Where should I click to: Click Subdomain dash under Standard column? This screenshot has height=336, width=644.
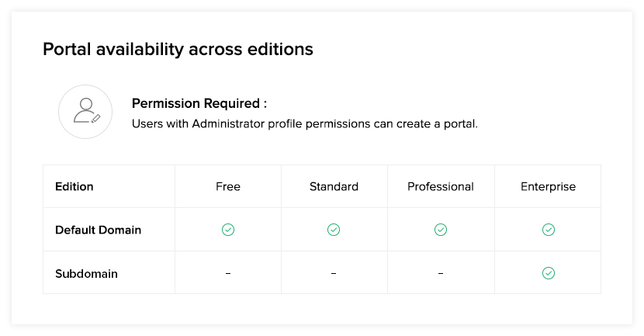[x=334, y=273]
